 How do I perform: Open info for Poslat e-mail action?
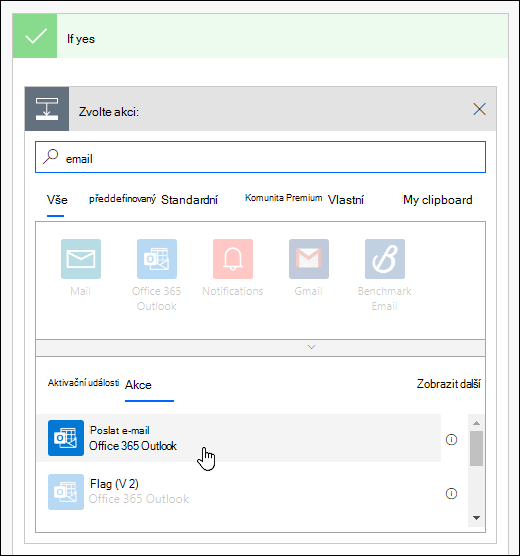451,440
